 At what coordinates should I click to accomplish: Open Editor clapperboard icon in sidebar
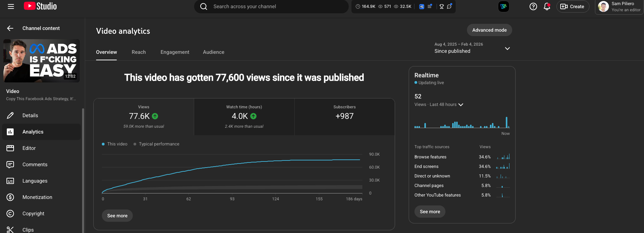(x=10, y=148)
